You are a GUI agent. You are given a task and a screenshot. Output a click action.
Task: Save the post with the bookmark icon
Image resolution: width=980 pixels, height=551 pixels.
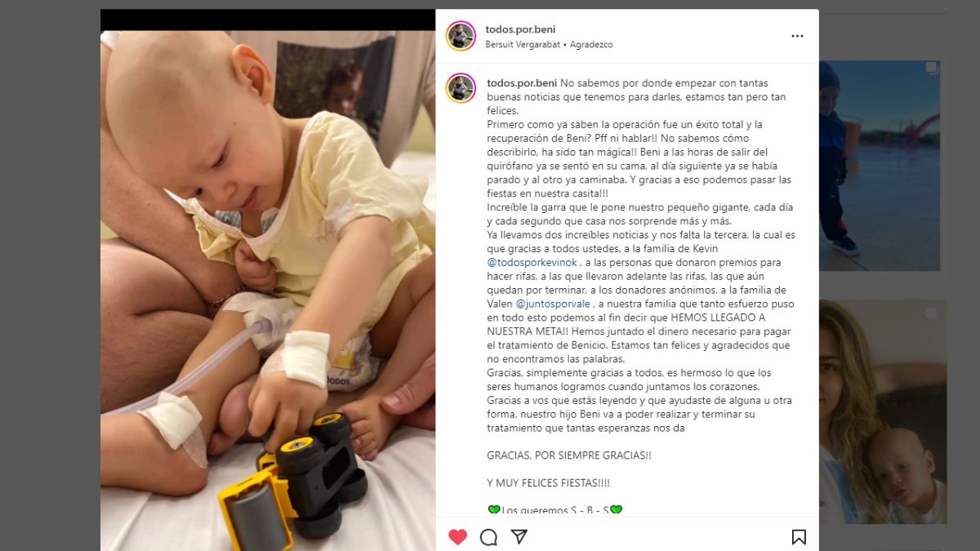[799, 536]
